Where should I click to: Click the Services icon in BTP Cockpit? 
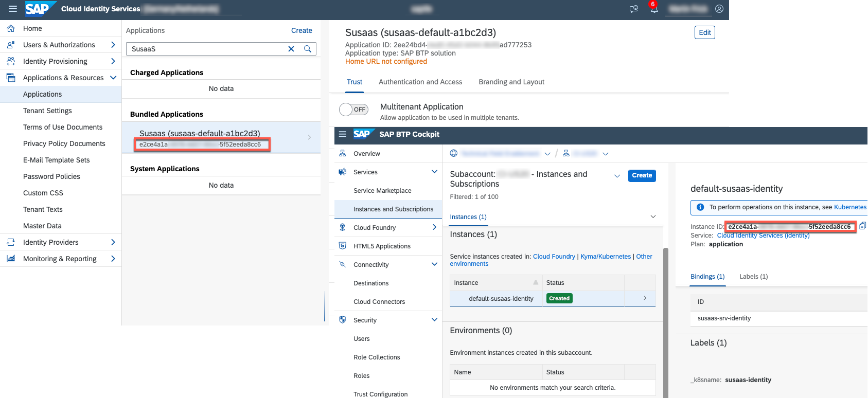pos(343,172)
